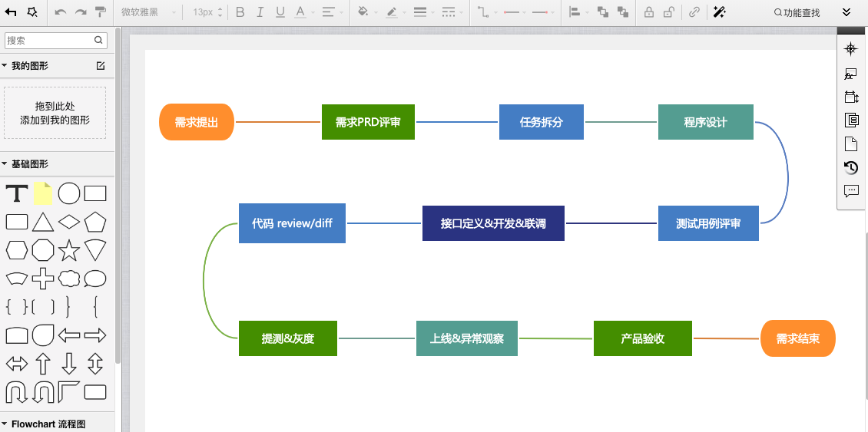Open the line start arrow dropdown

514,12
